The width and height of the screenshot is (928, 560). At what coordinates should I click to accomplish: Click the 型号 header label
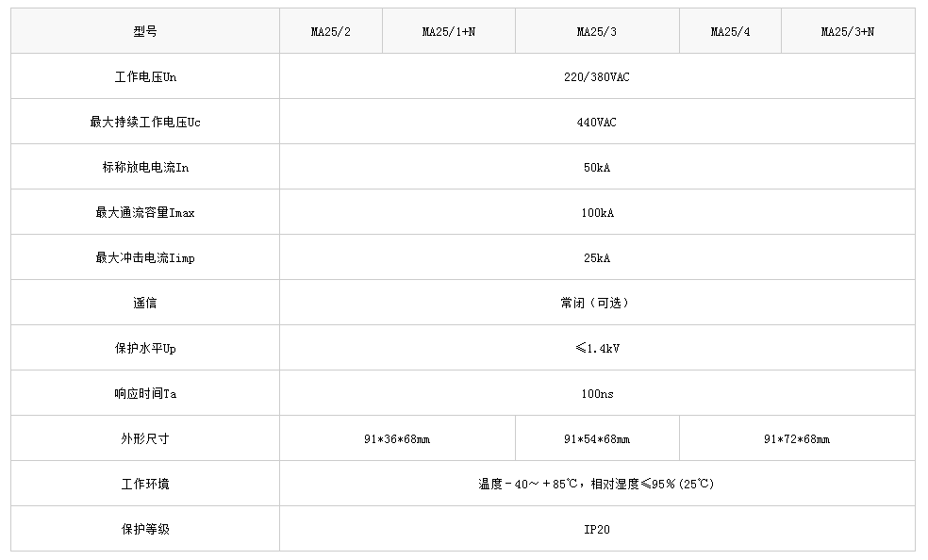(x=145, y=31)
